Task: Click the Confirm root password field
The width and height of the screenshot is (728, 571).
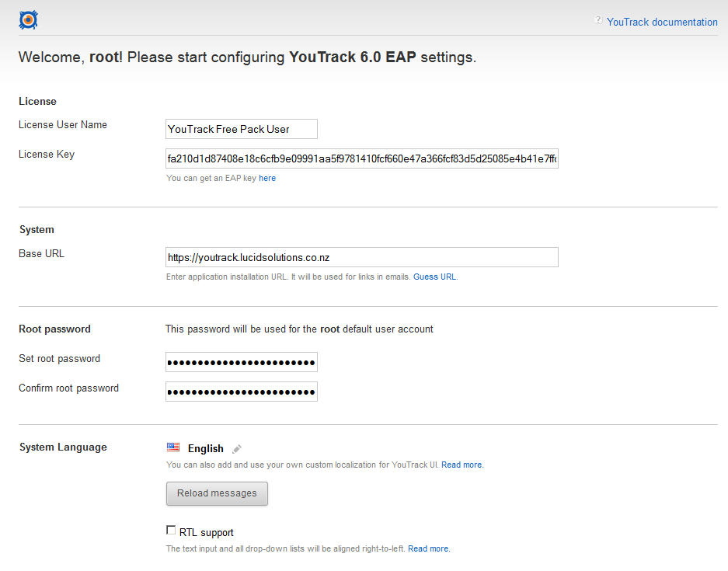Action: (242, 392)
